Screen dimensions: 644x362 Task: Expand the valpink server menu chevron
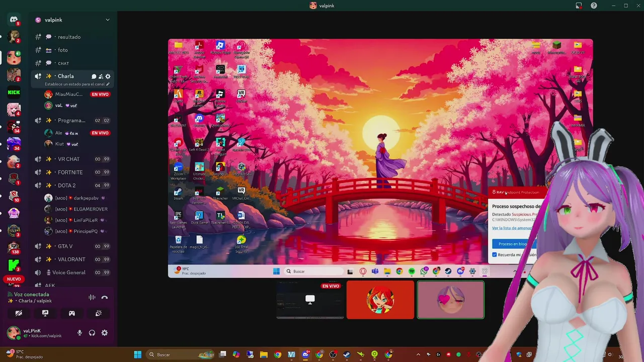point(107,20)
